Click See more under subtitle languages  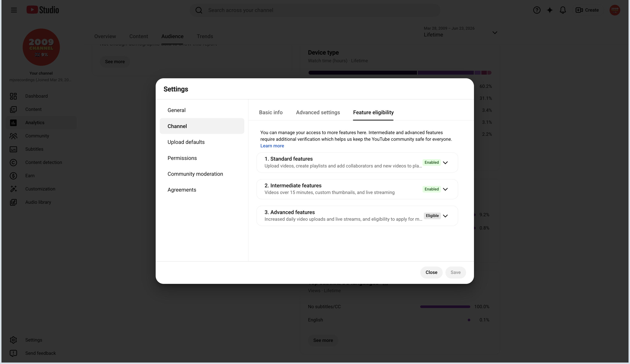point(323,340)
